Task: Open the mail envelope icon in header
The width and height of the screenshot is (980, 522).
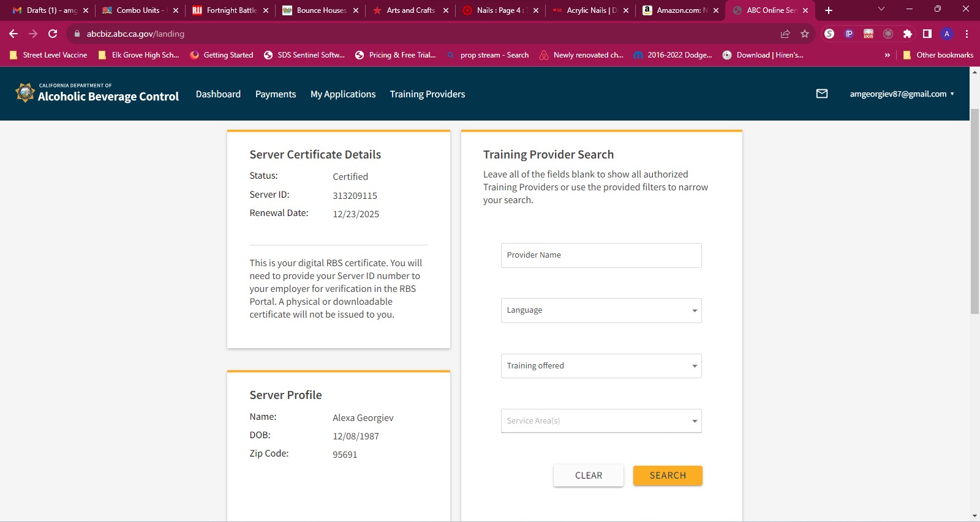Action: [822, 94]
